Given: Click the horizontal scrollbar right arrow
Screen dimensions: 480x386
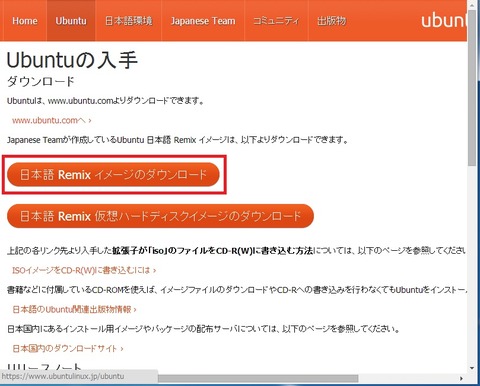Looking at the screenshot, I should [x=461, y=378].
